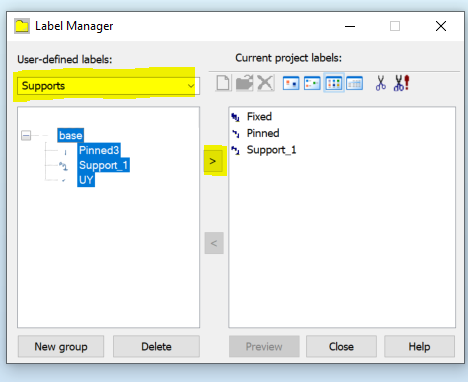
Task: Switch to list view icon
Action: pyautogui.click(x=334, y=83)
